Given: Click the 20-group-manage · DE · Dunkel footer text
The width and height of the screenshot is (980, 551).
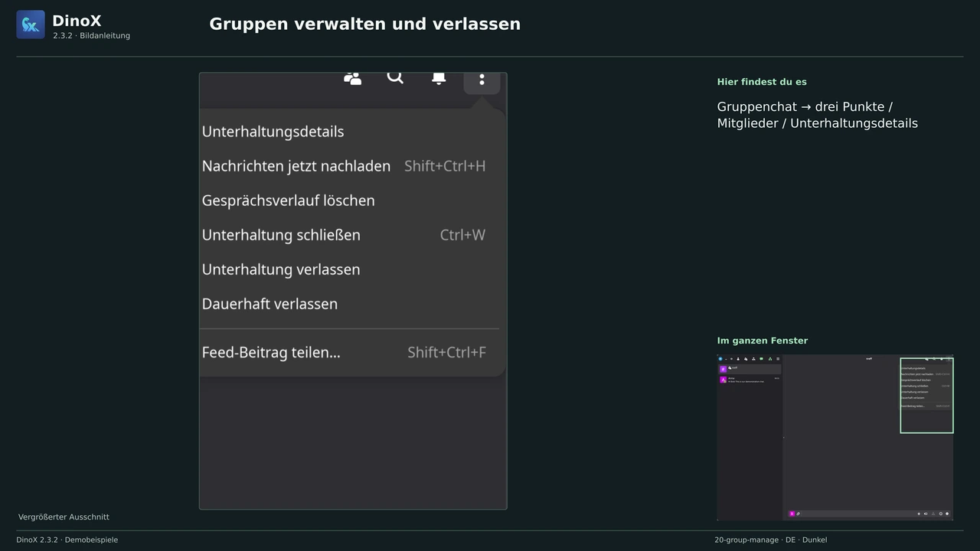Looking at the screenshot, I should coord(771,540).
